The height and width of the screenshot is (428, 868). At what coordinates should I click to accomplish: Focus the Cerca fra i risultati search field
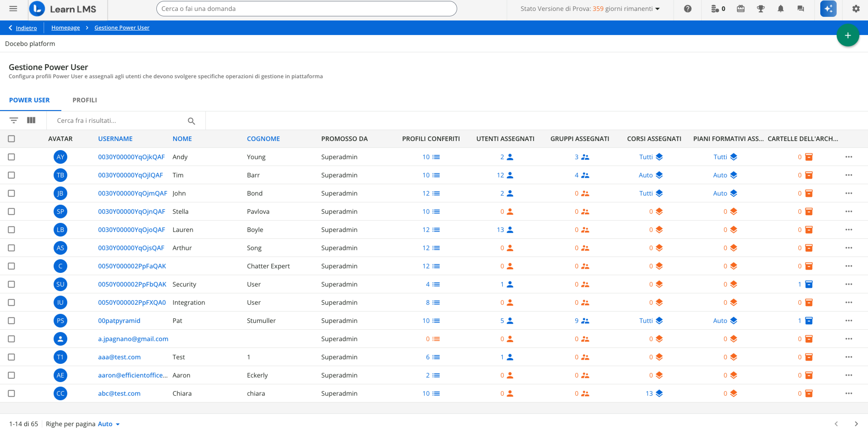tap(120, 120)
